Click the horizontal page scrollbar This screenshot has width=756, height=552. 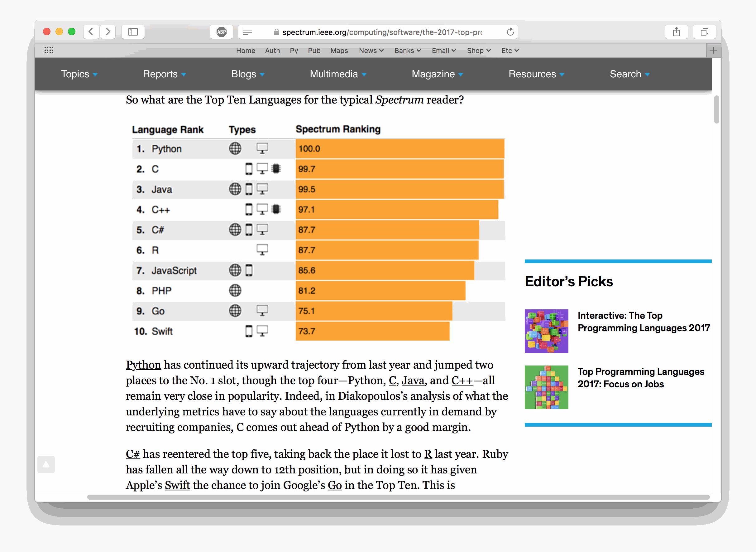(398, 497)
